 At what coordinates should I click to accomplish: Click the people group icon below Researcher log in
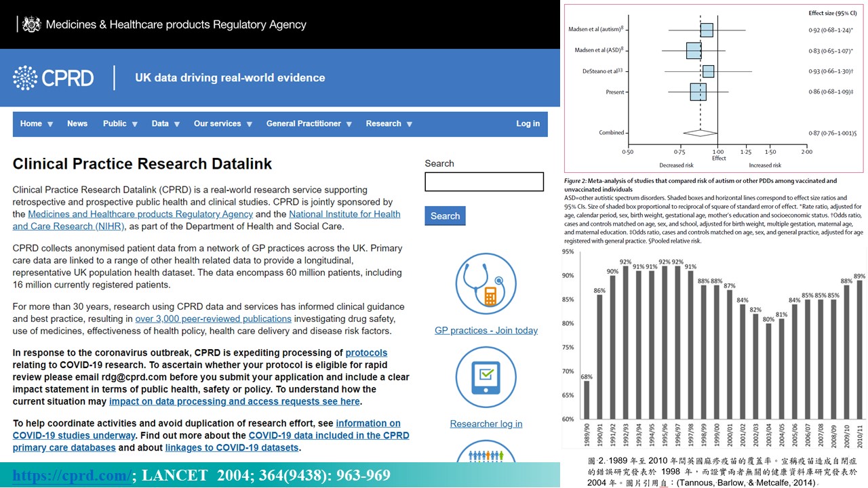pos(486,453)
